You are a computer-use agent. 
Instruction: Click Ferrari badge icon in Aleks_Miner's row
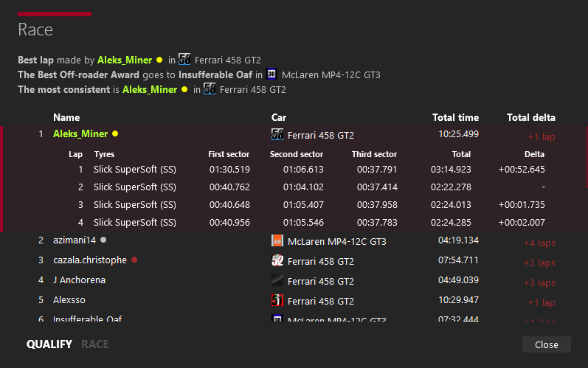tap(277, 135)
